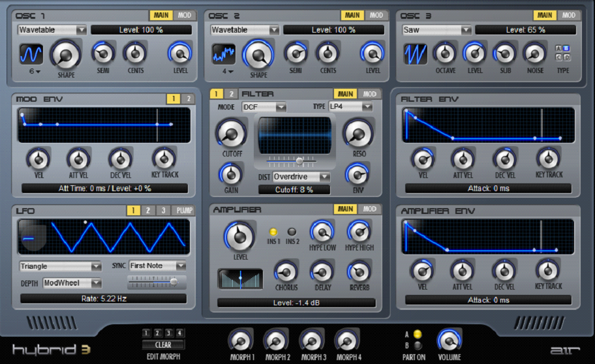The width and height of the screenshot is (595, 364).
Task: Switch OSC 2 to the MOD tab
Action: pos(376,15)
